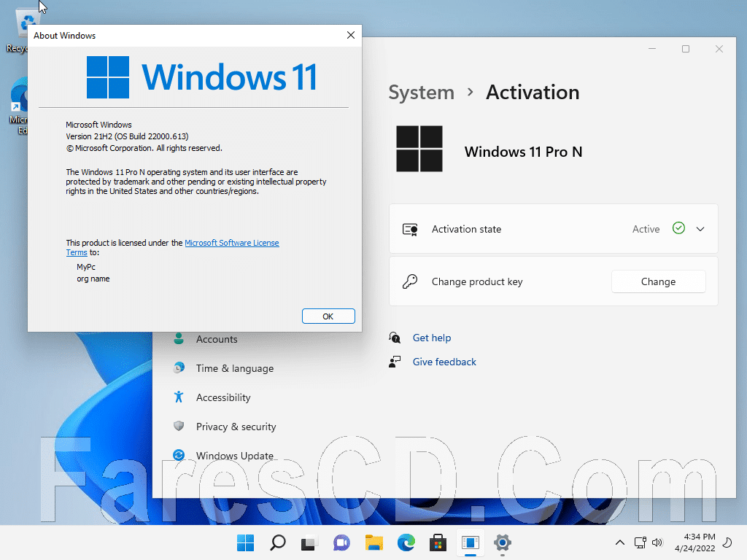Open Task View on the taskbar
The height and width of the screenshot is (560, 747).
click(309, 542)
